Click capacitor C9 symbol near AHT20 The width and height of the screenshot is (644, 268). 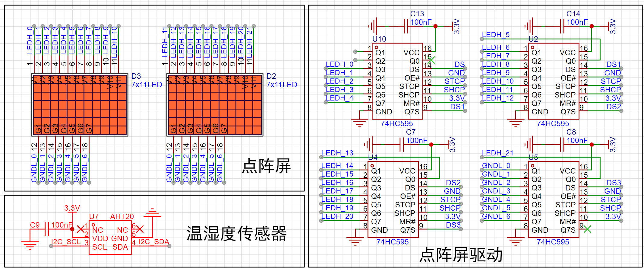[x=47, y=229]
